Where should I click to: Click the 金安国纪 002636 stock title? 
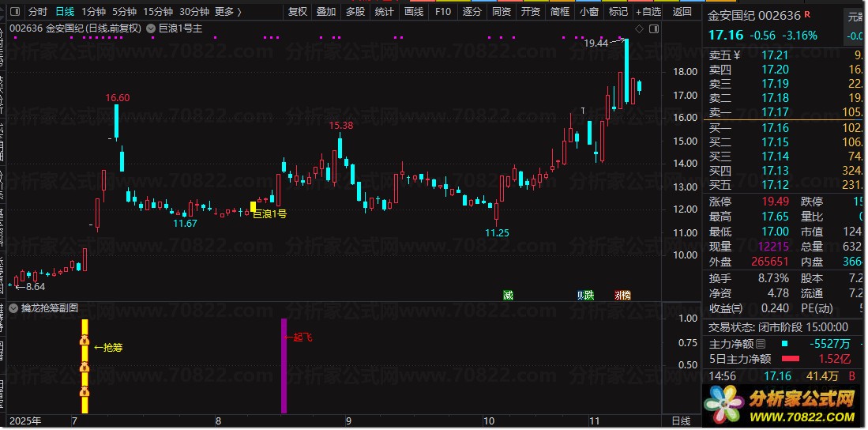click(x=754, y=16)
